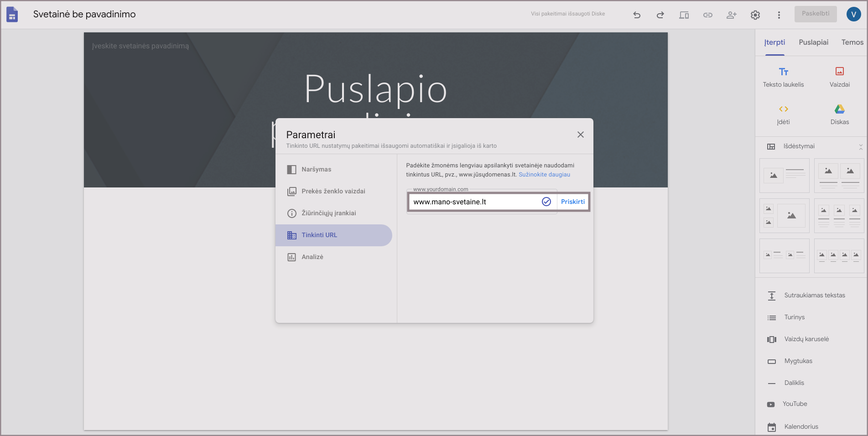Select Naršymas in Parametrai dialog
This screenshot has width=868, height=436.
pyautogui.click(x=316, y=170)
